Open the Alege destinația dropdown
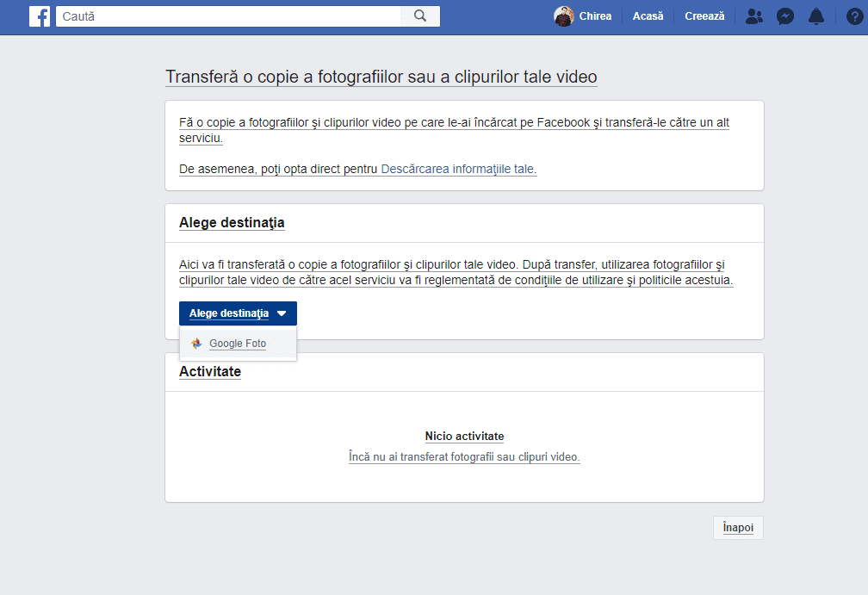 [x=238, y=313]
